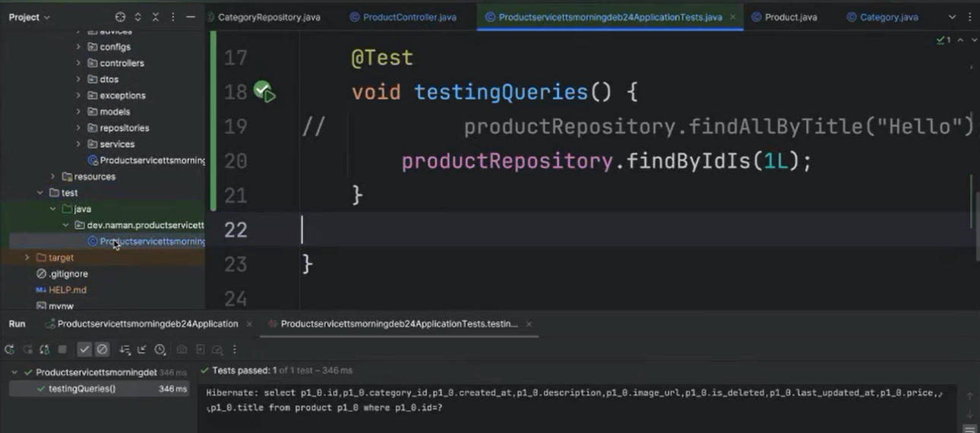Collapse the java folder under test
980x433 pixels.
tap(52, 209)
